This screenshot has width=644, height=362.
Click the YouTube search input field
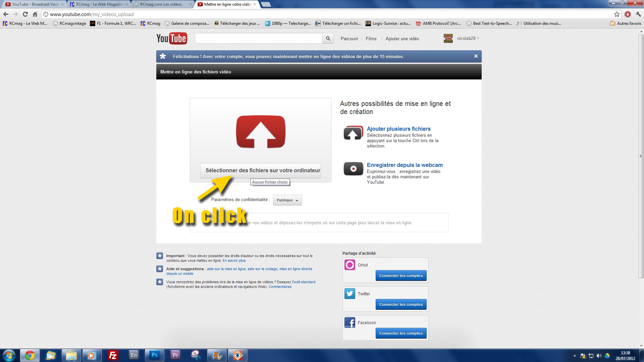tap(258, 39)
